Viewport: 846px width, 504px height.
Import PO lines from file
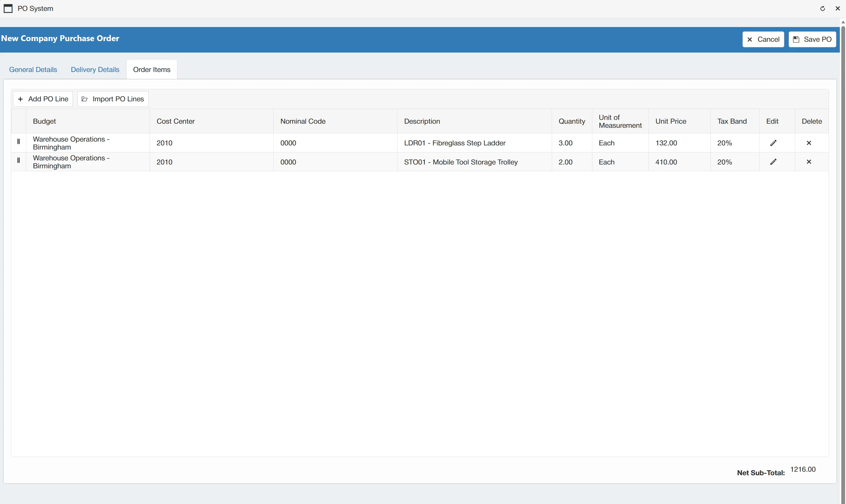(113, 99)
